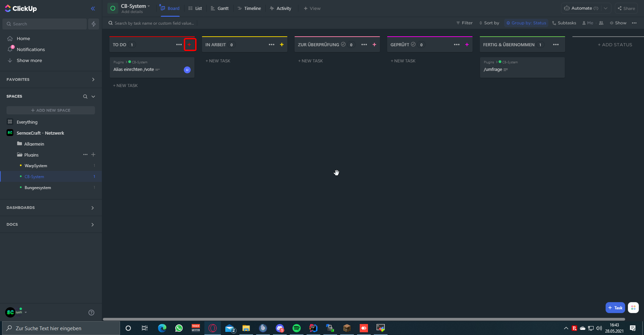Open Spotify from the taskbar
The height and width of the screenshot is (335, 644).
(297, 328)
